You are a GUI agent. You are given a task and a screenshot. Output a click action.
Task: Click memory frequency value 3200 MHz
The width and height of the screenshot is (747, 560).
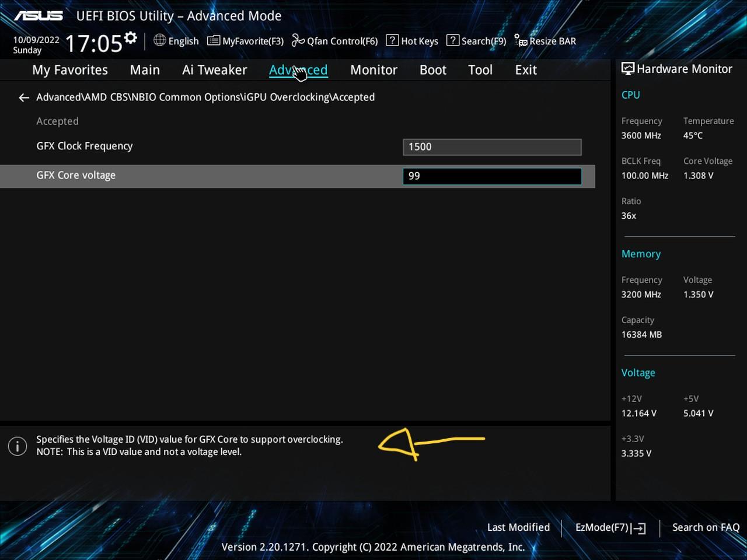coord(641,295)
